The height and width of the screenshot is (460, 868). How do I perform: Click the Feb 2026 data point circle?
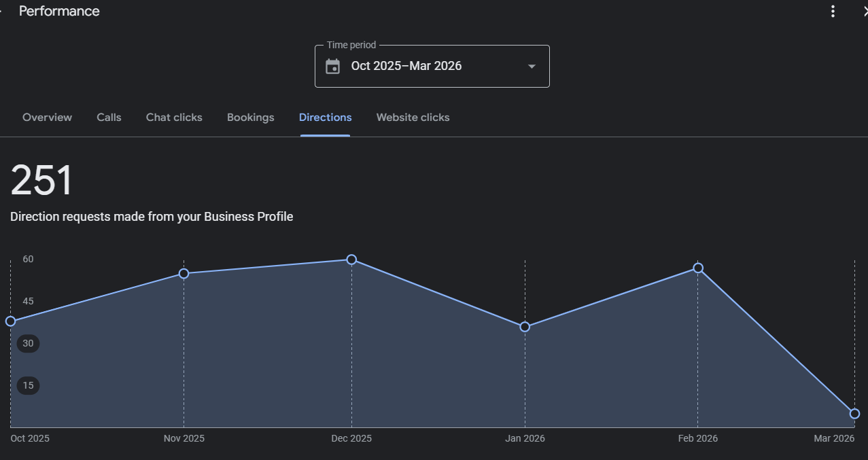[x=698, y=268]
